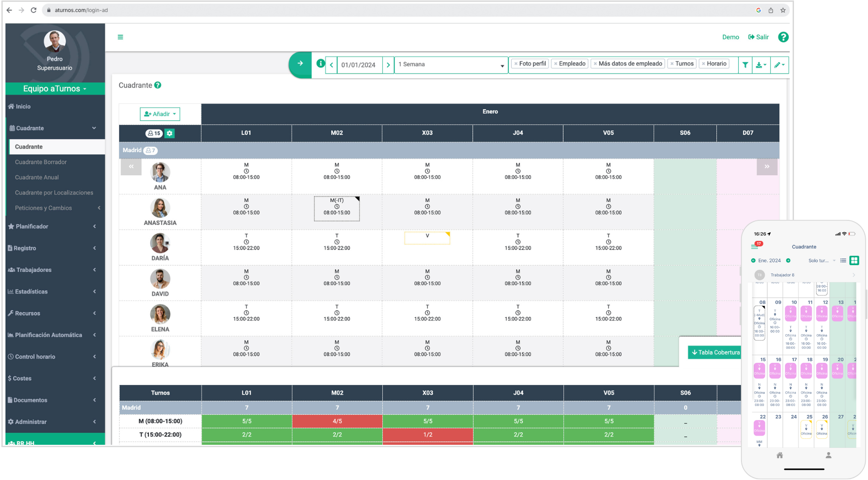Screen dimensions: 868x480
Task: Open the download export icon menu
Action: click(x=761, y=65)
